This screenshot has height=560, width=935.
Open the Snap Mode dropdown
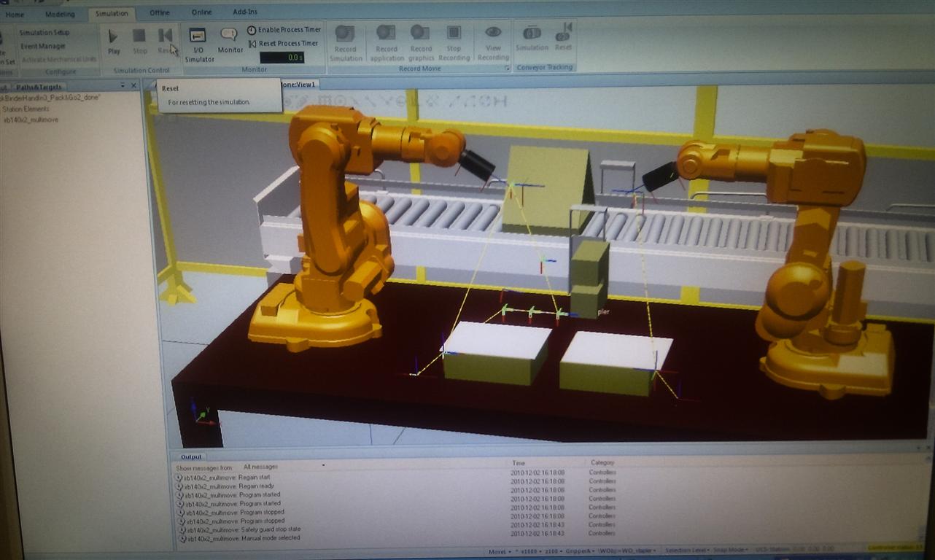coord(732,550)
